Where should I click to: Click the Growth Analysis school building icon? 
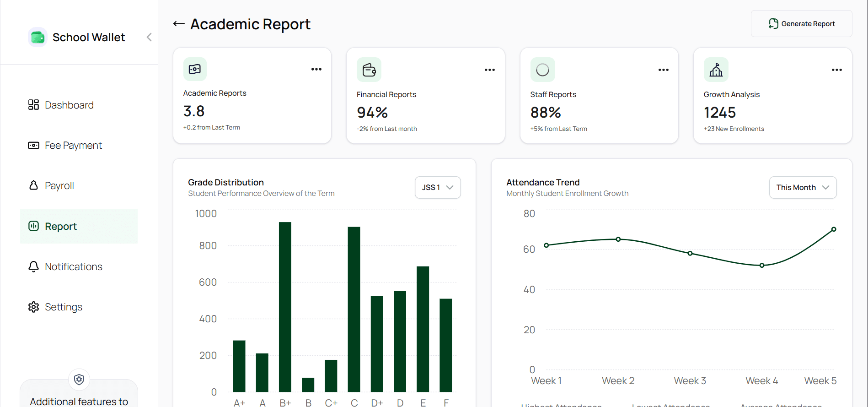[716, 70]
